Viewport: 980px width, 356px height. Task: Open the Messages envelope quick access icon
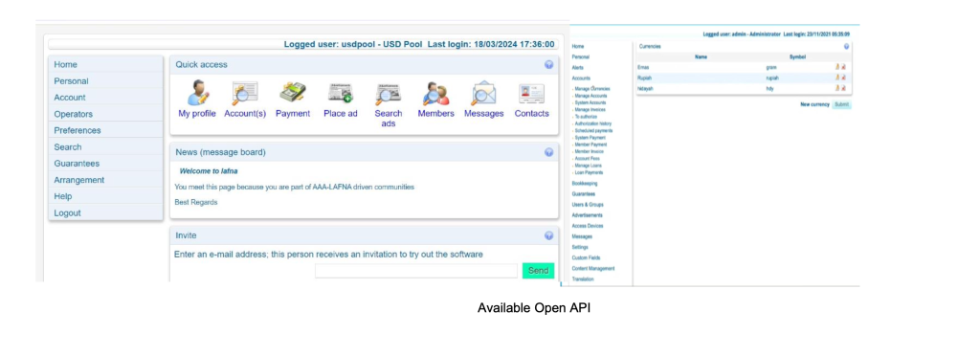pyautogui.click(x=483, y=94)
